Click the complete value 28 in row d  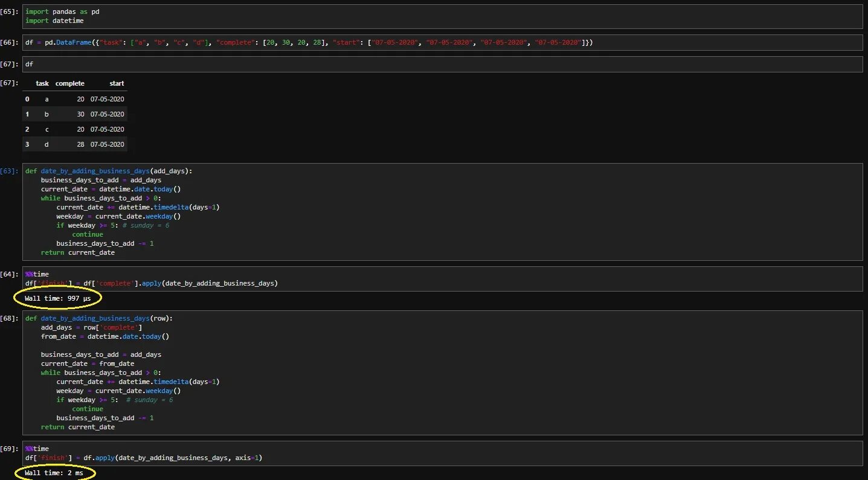click(80, 144)
